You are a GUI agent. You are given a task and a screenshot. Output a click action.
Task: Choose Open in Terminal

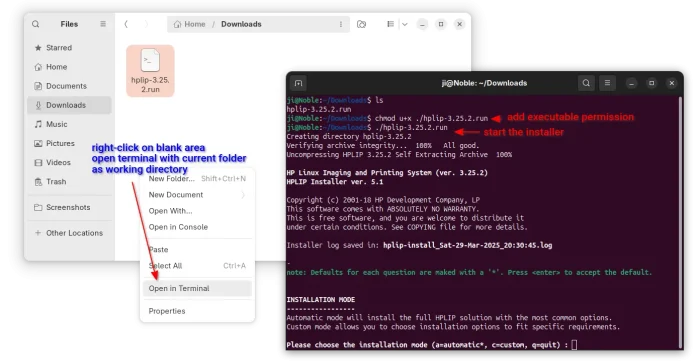pos(197,288)
